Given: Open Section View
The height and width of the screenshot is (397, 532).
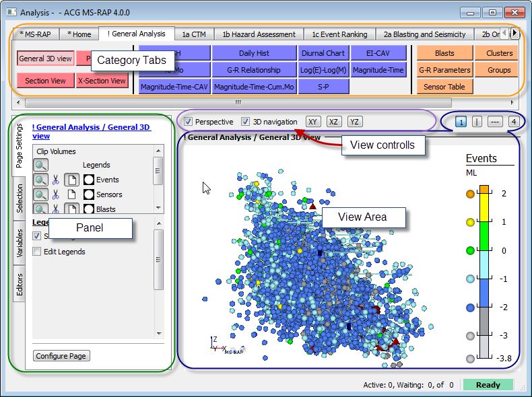Looking at the screenshot, I should point(46,81).
